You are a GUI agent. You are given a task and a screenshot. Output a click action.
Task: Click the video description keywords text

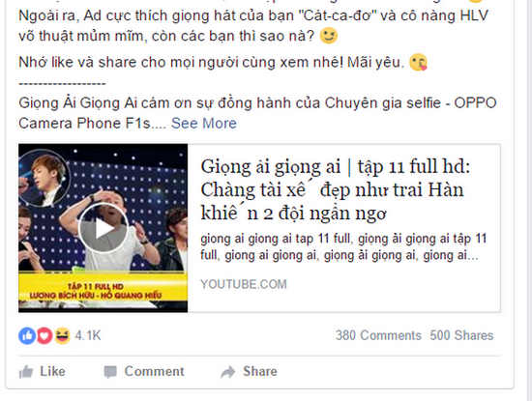pos(343,246)
